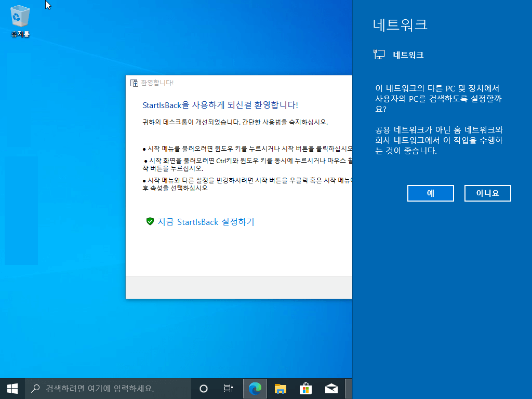Choose 예 to allow PC discovery
Screen dimensions: 532x399
pos(431,193)
